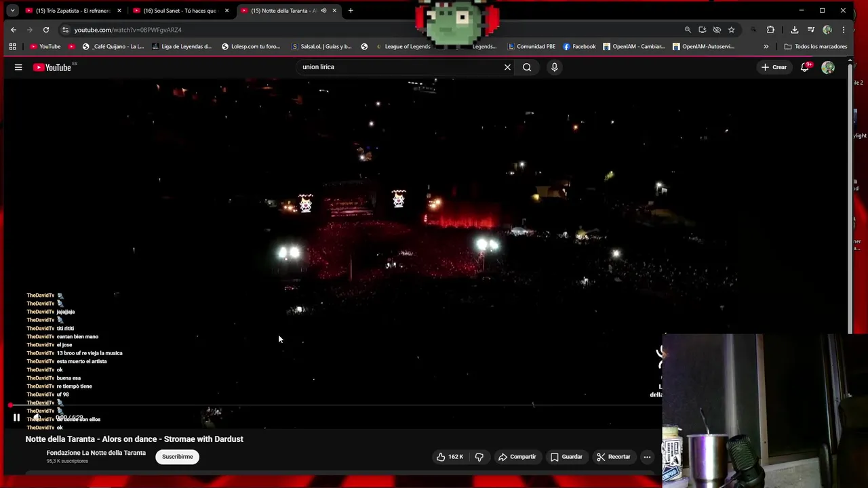Open Chrome three-dot menu

click(844, 30)
